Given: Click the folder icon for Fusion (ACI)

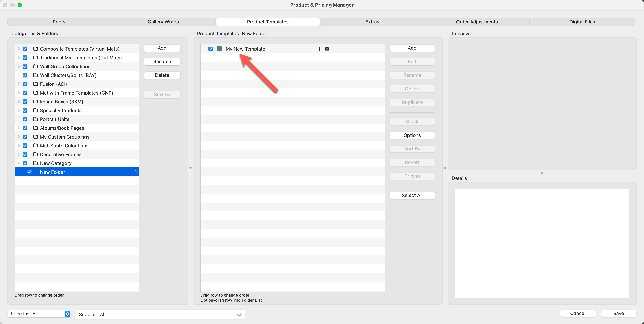Looking at the screenshot, I should (35, 84).
